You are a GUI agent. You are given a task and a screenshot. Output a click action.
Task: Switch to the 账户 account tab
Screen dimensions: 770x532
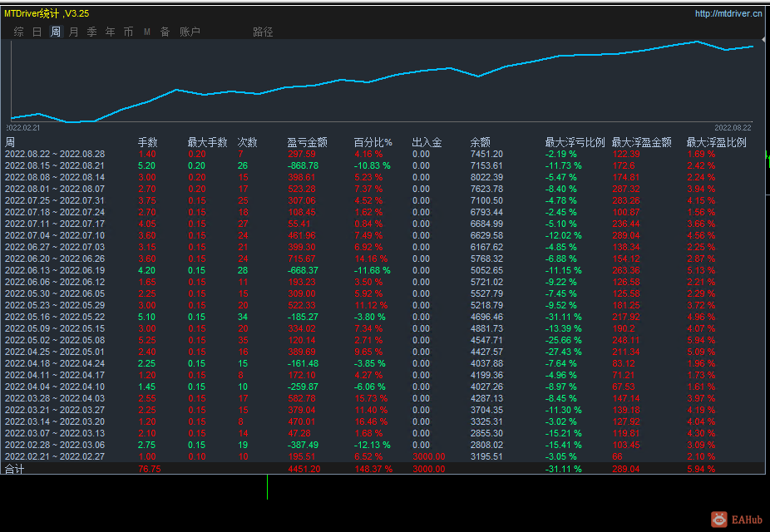[190, 32]
